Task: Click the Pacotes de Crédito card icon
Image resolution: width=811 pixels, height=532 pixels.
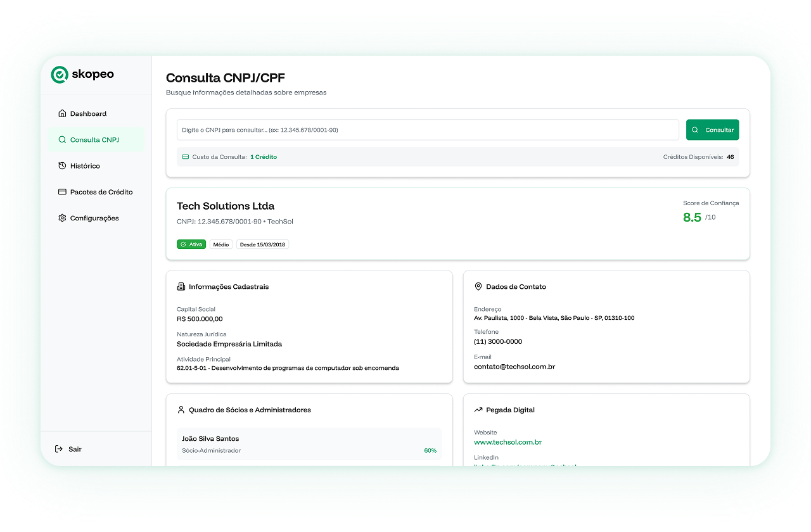Action: pos(62,192)
